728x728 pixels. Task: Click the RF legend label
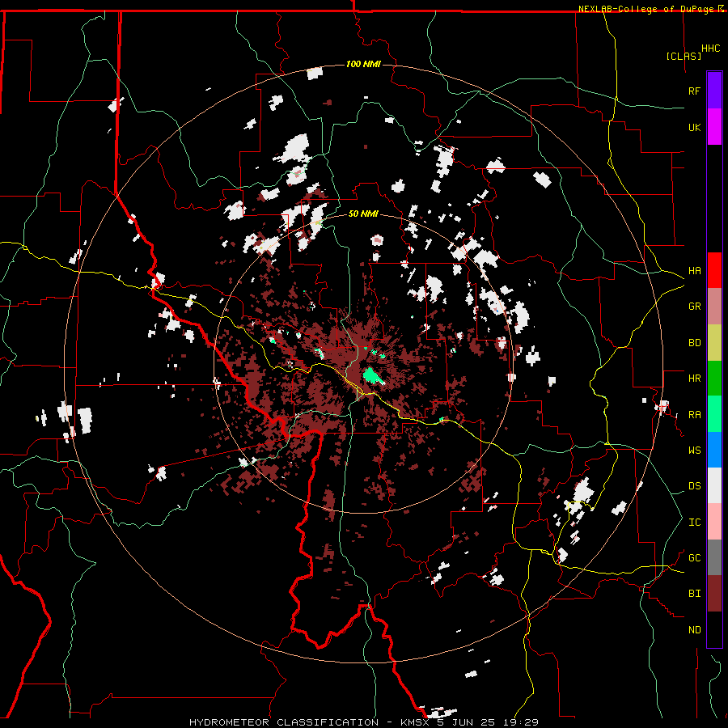click(x=694, y=91)
